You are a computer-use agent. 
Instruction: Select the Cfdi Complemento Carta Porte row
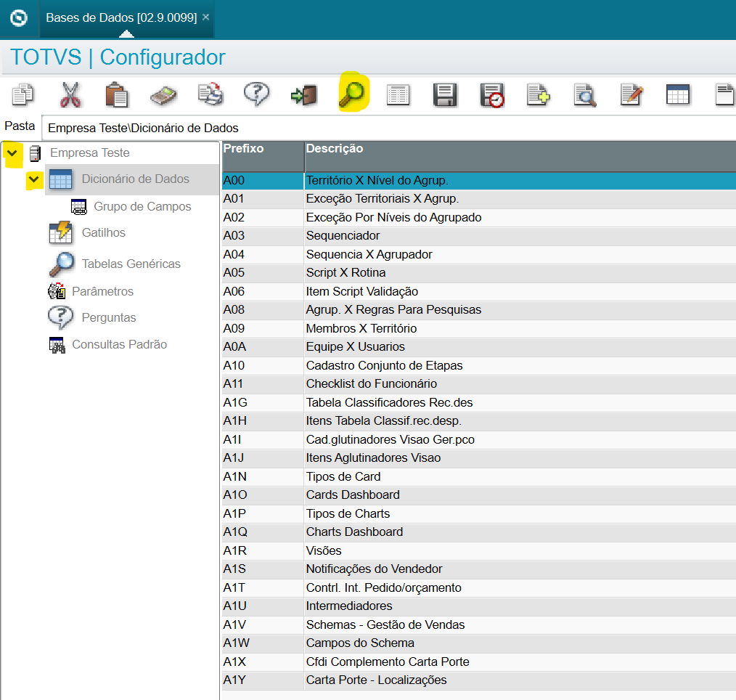[479, 662]
